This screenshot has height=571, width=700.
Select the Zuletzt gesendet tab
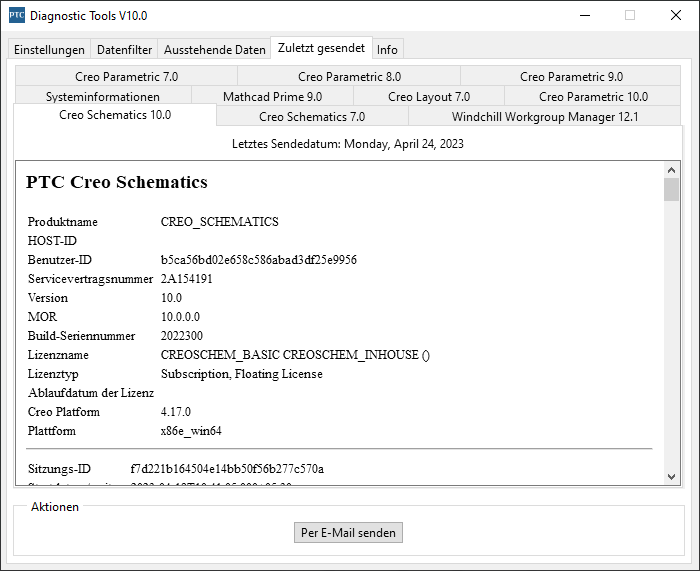point(321,48)
